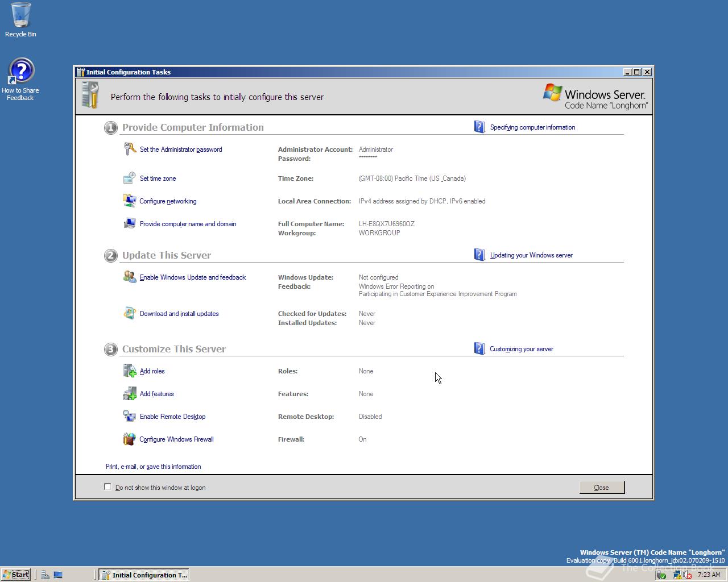Click the (GMT-08:00) Pacific Time value
Screen dimensions: 728x582
pyautogui.click(x=412, y=178)
